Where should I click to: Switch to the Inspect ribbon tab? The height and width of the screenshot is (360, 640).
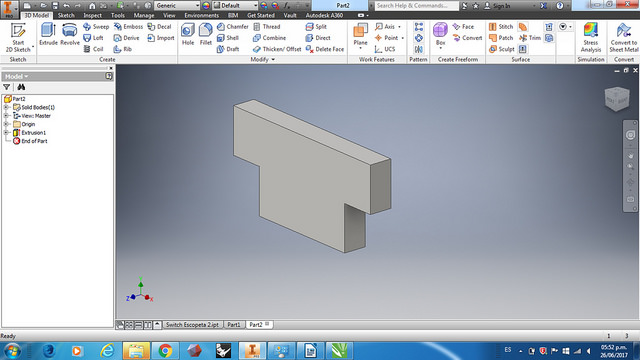pyautogui.click(x=93, y=16)
